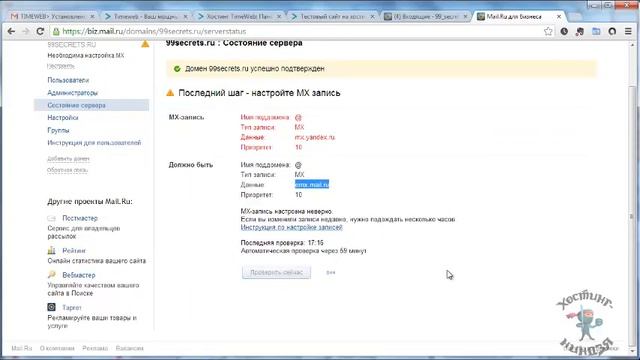Click Обратная связь link

67,170
